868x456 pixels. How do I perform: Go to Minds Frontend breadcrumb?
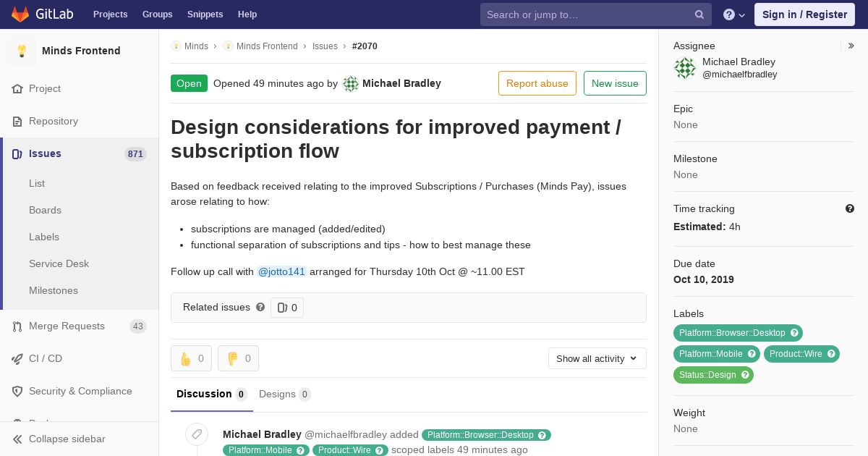pyautogui.click(x=267, y=46)
